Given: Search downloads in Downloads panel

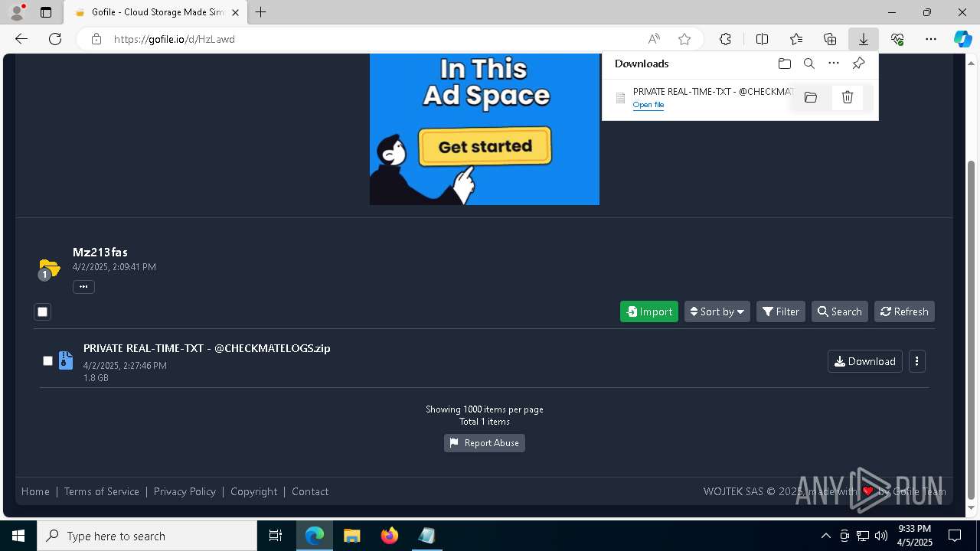Looking at the screenshot, I should point(809,64).
